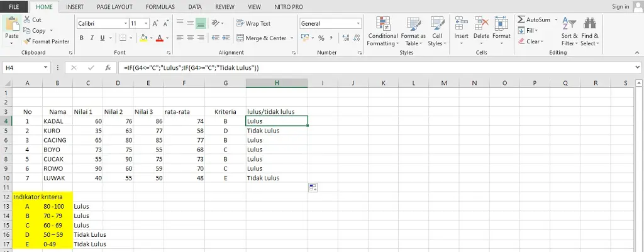
Task: Open the text Orientation icon
Action: (216, 23)
